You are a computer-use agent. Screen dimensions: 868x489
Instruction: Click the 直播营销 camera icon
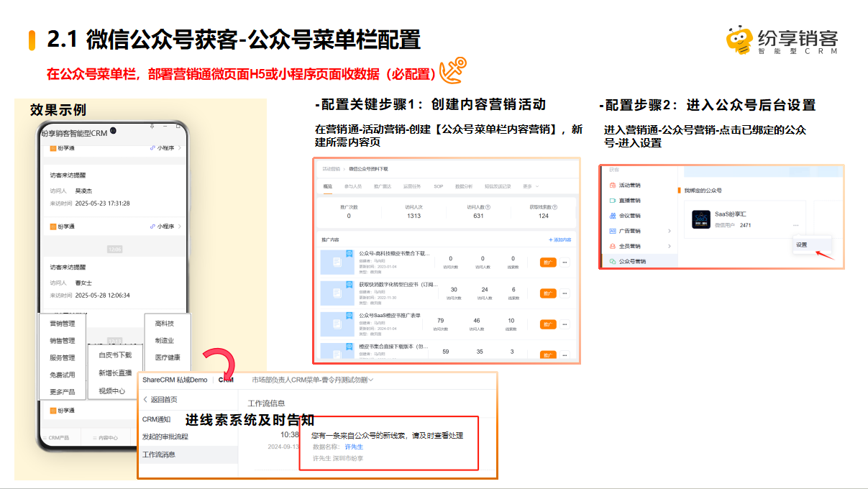point(613,201)
